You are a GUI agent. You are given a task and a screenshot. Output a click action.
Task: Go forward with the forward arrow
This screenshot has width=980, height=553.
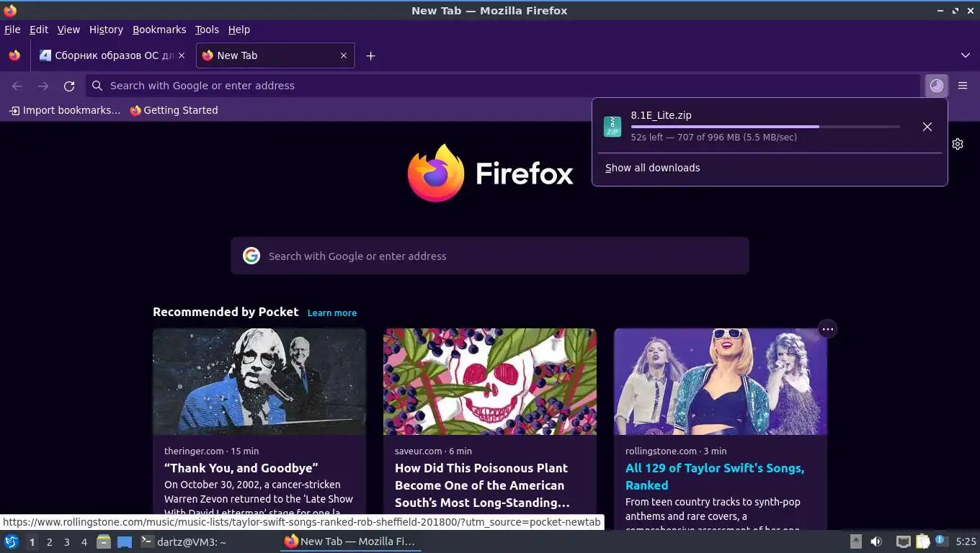(x=43, y=86)
